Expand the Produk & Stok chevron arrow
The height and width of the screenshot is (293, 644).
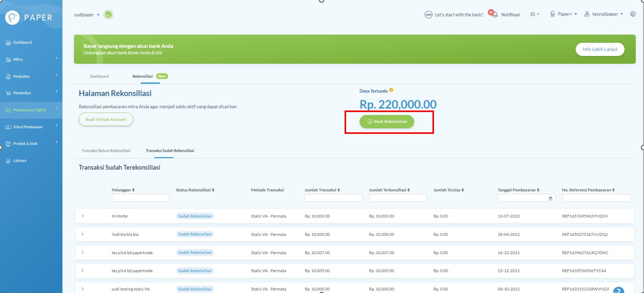(x=57, y=142)
